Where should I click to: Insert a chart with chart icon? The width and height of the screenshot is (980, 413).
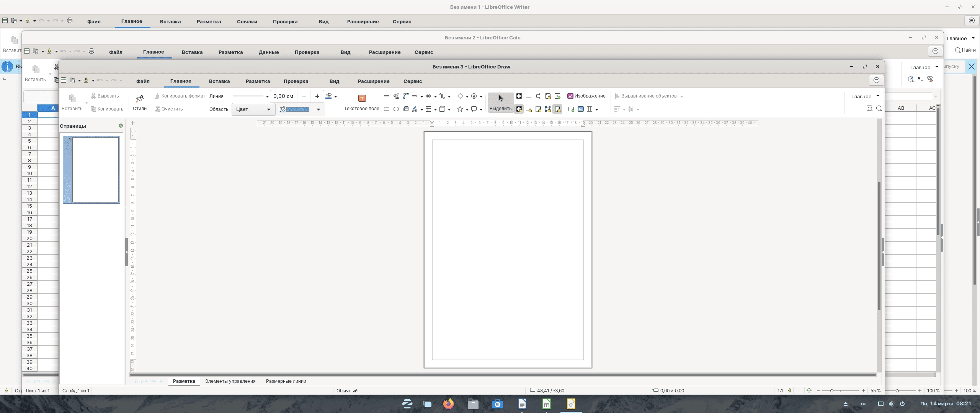coord(581,109)
